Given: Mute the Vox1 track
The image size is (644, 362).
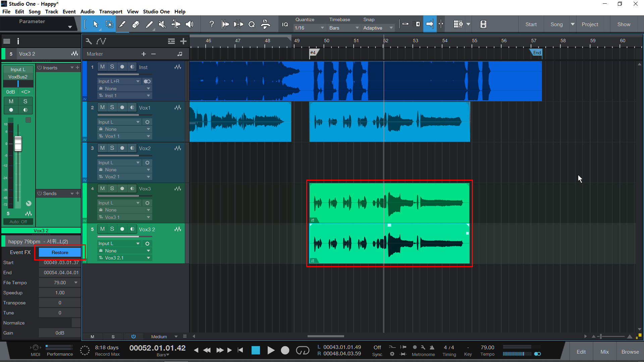Looking at the screenshot, I should point(102,107).
